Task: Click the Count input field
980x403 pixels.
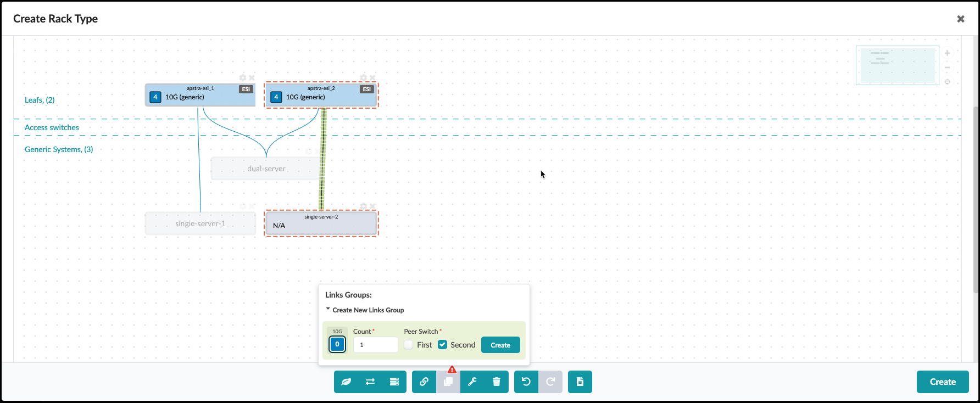Action: click(x=375, y=345)
